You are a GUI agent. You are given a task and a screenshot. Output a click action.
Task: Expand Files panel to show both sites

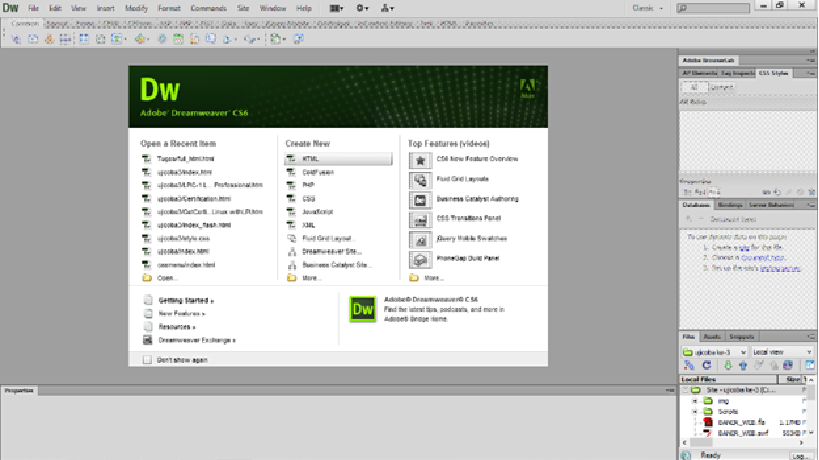[x=809, y=365]
